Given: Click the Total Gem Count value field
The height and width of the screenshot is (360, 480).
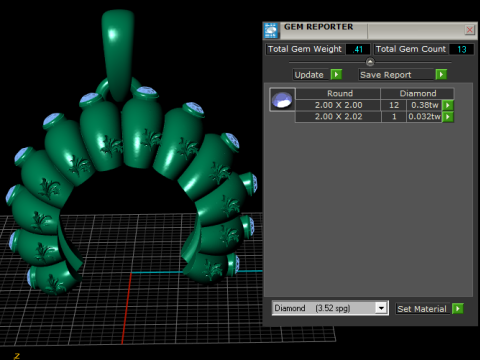Looking at the screenshot, I should (461, 49).
